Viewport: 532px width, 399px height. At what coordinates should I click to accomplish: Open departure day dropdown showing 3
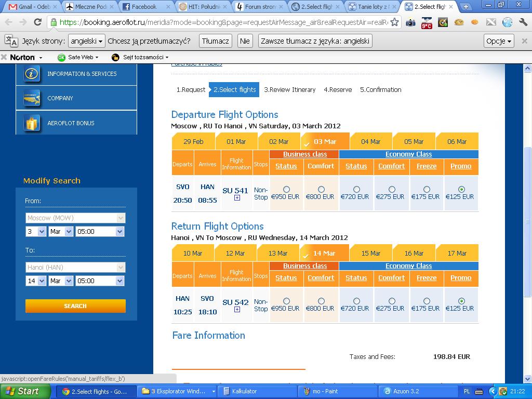pyautogui.click(x=36, y=231)
